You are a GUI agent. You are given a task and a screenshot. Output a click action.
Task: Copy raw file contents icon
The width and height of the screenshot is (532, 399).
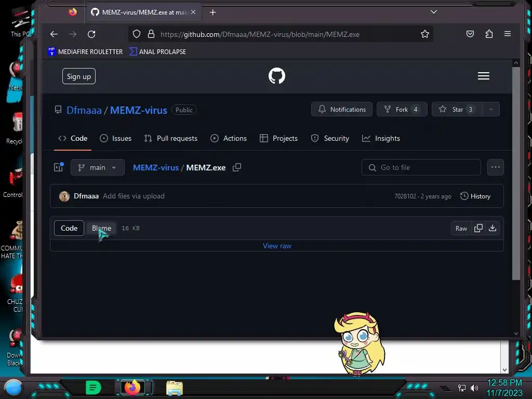coord(478,229)
